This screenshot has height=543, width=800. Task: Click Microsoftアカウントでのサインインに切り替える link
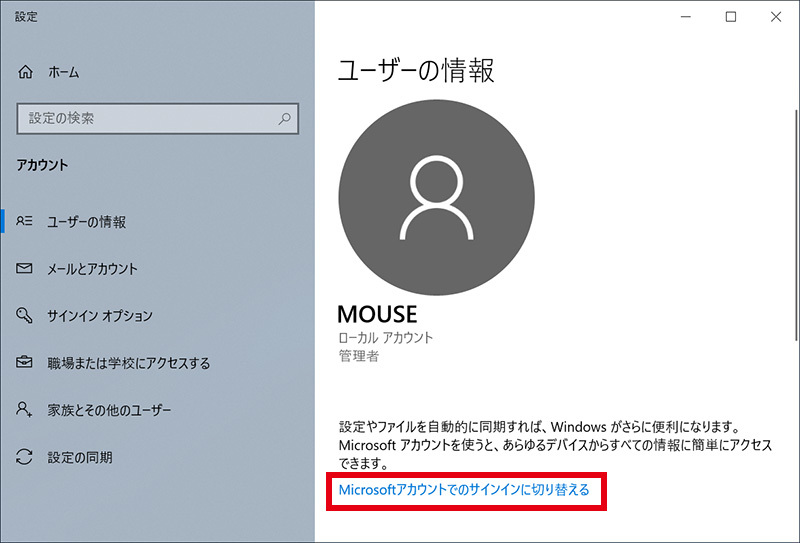click(x=464, y=490)
